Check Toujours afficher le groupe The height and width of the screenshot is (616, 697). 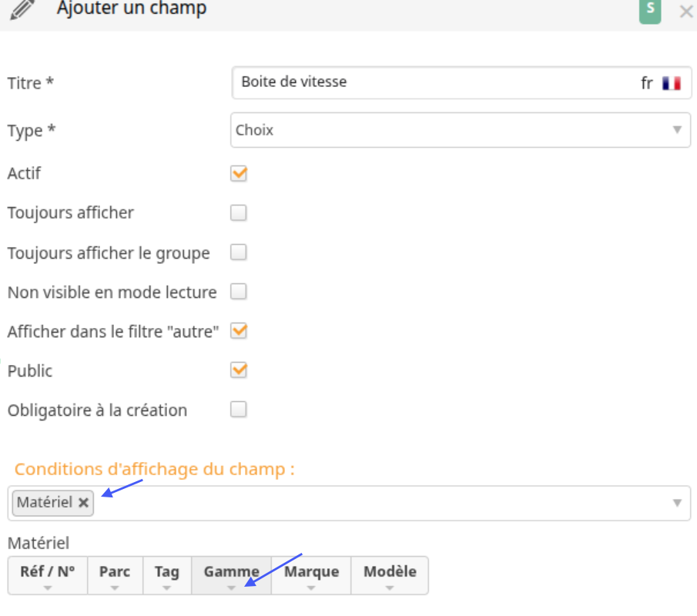[239, 253]
